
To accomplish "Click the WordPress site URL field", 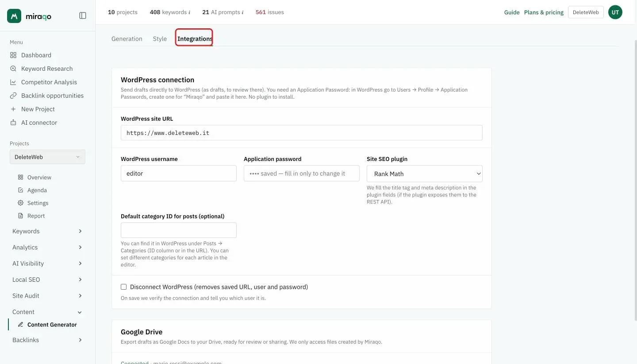I will tap(302, 133).
